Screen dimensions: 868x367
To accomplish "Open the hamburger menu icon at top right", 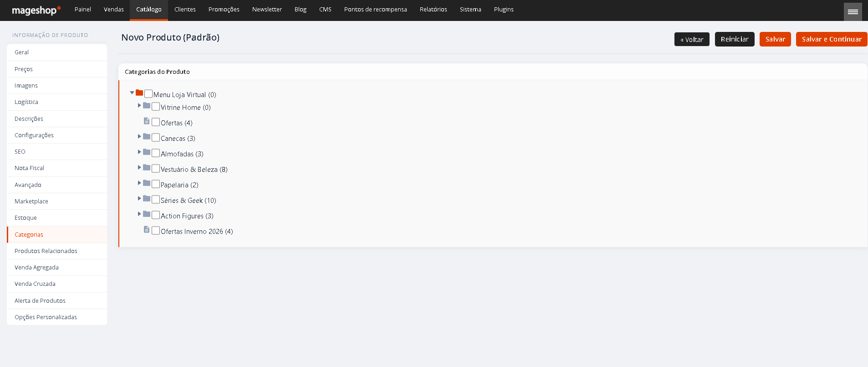I will coord(853,11).
